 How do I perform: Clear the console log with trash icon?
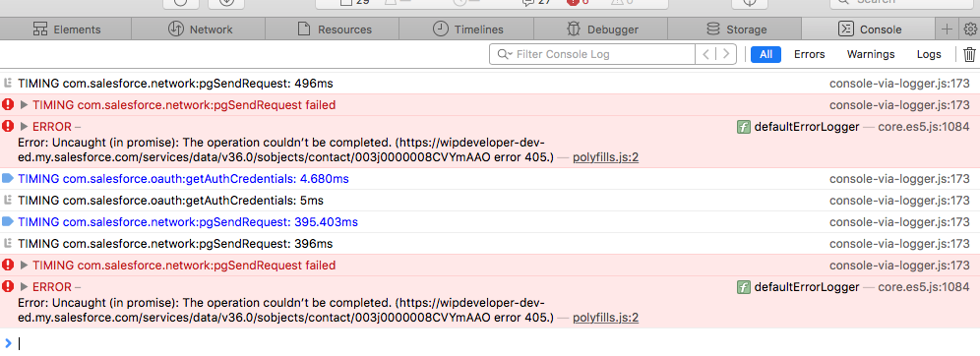coord(969,54)
